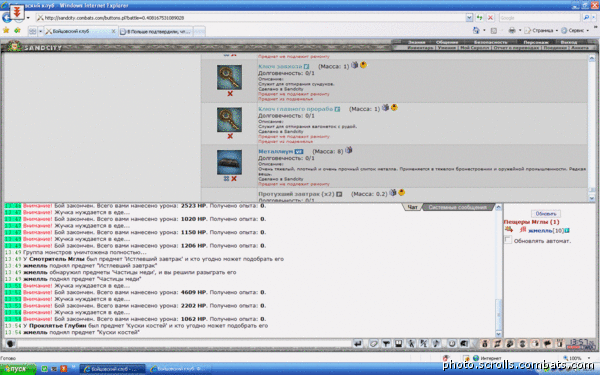600x375 pixels.
Task: Open the IE Quick Tabs button
Action: tap(33, 31)
